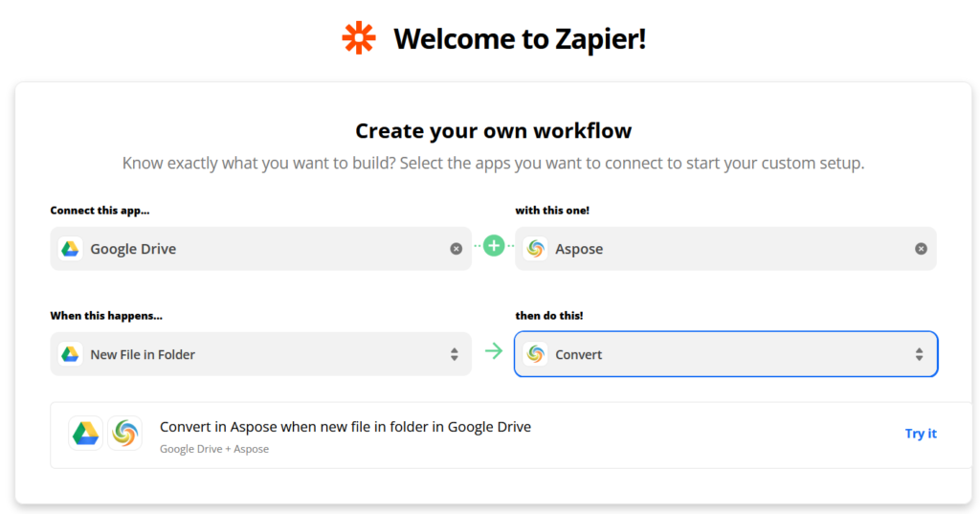This screenshot has height=514, width=980.
Task: Open the 'New File in Folder' trigger dropdown
Action: coord(260,354)
